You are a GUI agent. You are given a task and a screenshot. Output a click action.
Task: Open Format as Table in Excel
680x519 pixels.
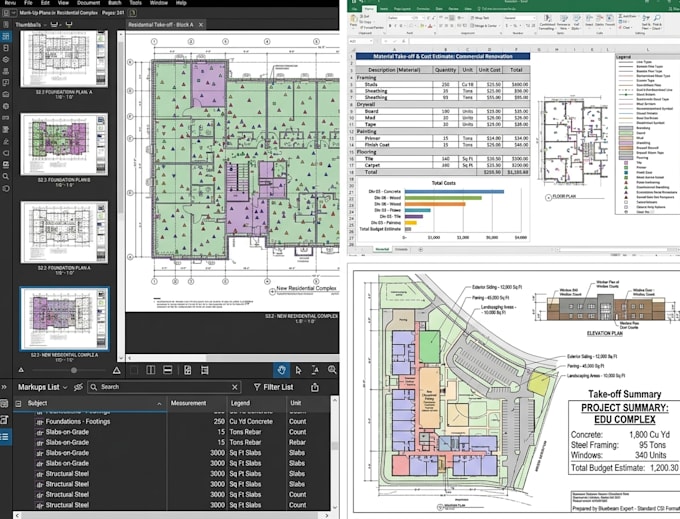(563, 22)
